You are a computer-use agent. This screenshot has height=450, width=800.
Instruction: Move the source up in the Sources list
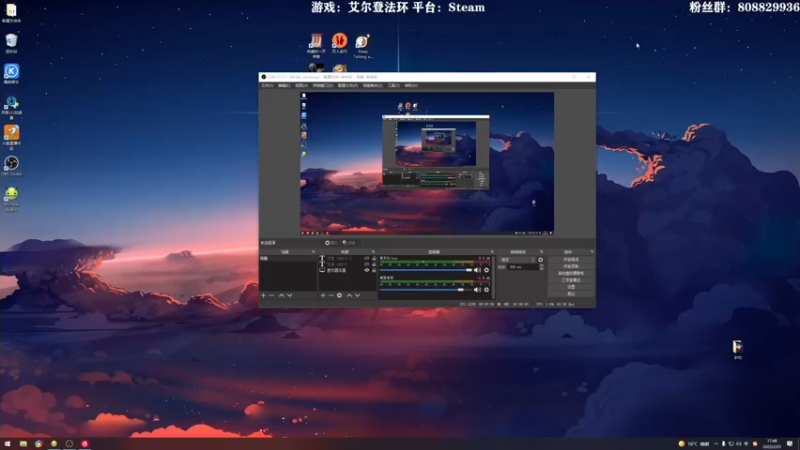click(349, 295)
